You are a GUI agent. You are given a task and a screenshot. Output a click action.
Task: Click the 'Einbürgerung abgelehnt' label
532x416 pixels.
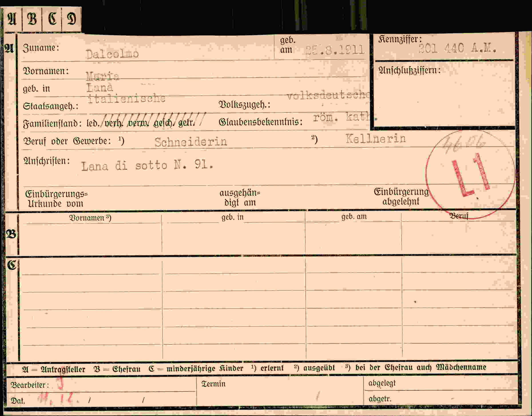[x=401, y=196]
